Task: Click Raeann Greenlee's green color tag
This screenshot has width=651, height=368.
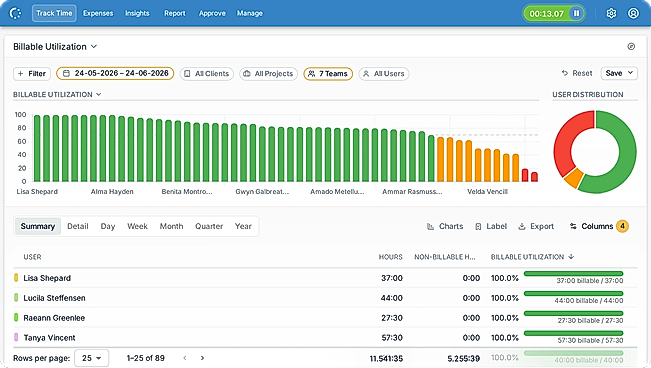Action: tap(16, 318)
